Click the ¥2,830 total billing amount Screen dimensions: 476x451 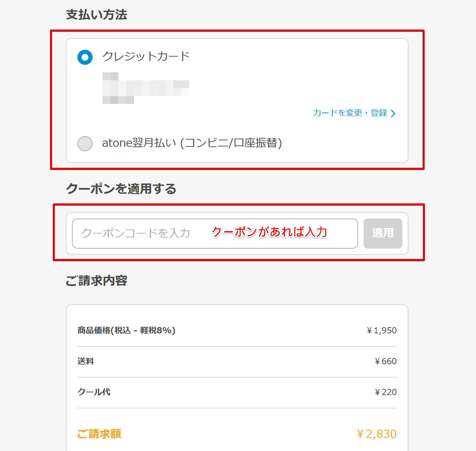[377, 434]
